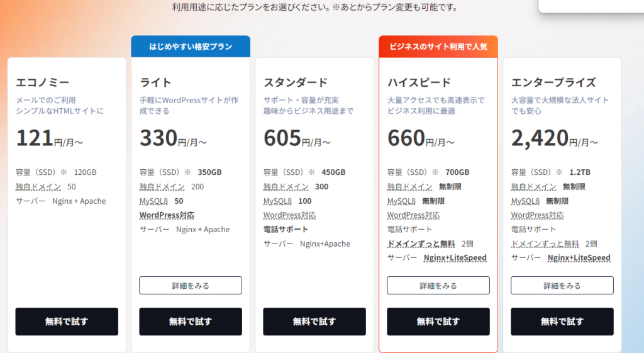Click the 2,420円 price in エンタープライズ
The height and width of the screenshot is (353, 644).
540,138
